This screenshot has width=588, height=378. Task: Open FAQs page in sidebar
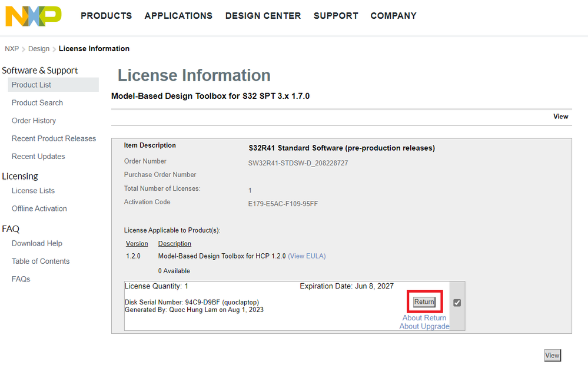pos(21,279)
